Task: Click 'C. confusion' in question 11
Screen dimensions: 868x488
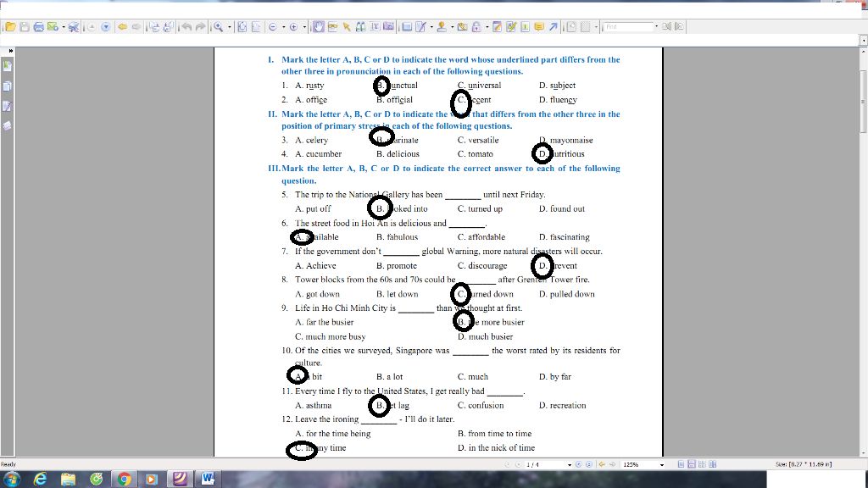Action: [x=481, y=405]
